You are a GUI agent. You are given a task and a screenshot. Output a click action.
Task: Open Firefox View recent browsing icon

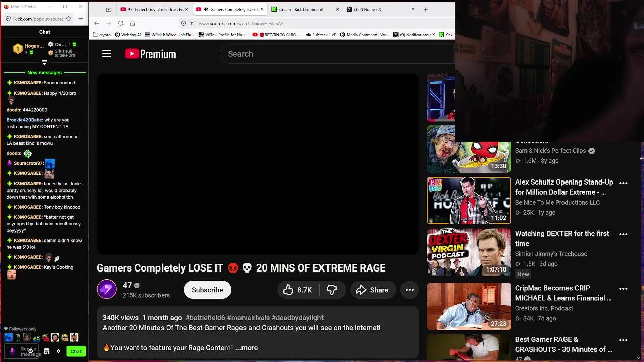tap(108, 9)
